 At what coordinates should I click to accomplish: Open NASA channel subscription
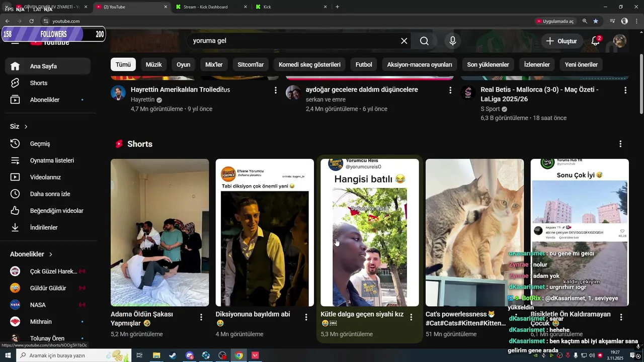pyautogui.click(x=48, y=305)
